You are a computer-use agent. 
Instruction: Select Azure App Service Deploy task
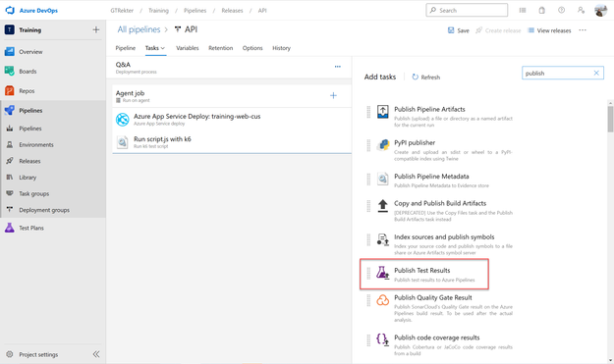pyautogui.click(x=232, y=120)
